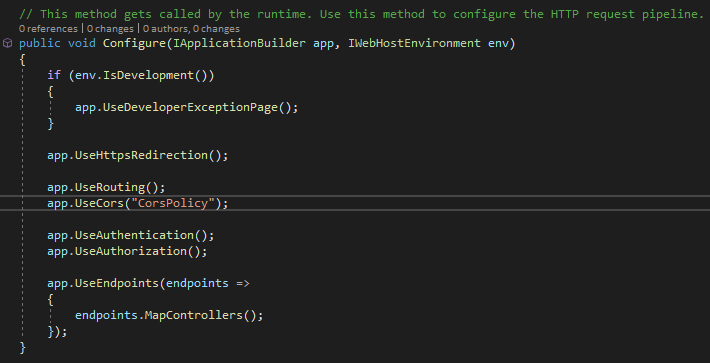This screenshot has height=363, width=710.
Task: Select the IApplicationBuilder type name
Action: tap(240, 43)
